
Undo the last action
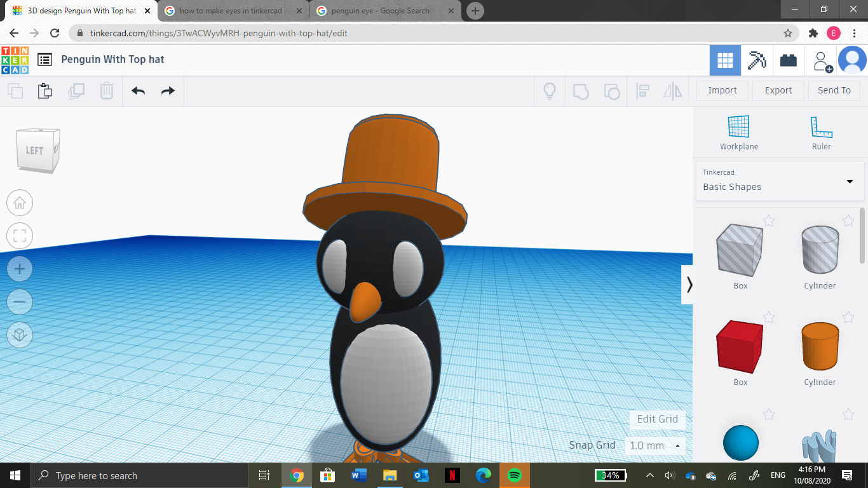tap(139, 91)
